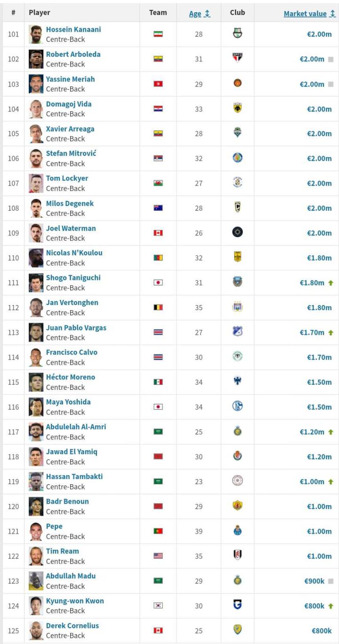The height and width of the screenshot is (644, 339).
Task: Open Derek Cornelius's €800k market value
Action: pos(322,630)
